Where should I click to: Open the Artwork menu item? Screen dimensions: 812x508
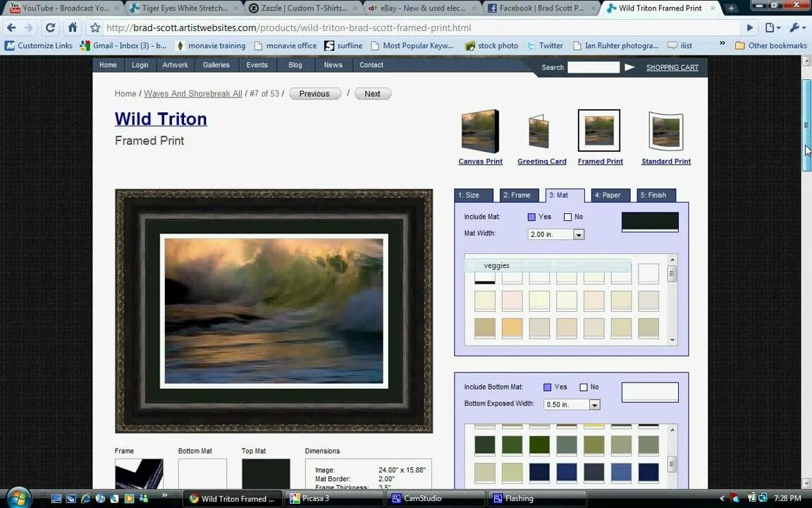175,65
